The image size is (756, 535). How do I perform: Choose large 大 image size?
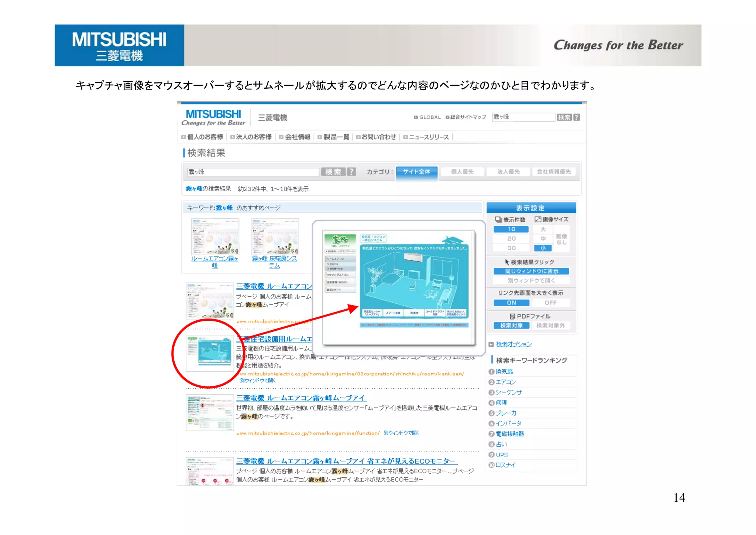pos(543,229)
